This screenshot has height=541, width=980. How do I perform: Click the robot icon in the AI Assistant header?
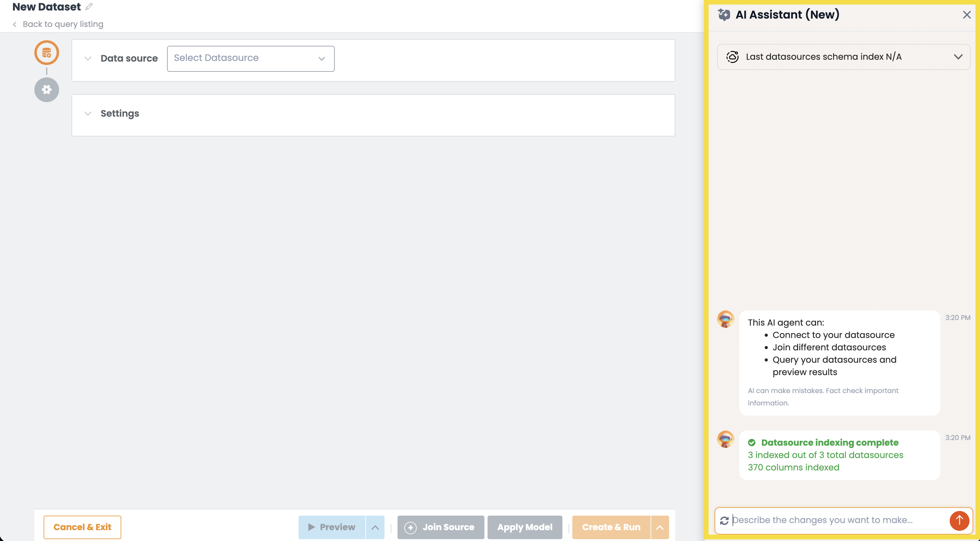click(x=724, y=15)
